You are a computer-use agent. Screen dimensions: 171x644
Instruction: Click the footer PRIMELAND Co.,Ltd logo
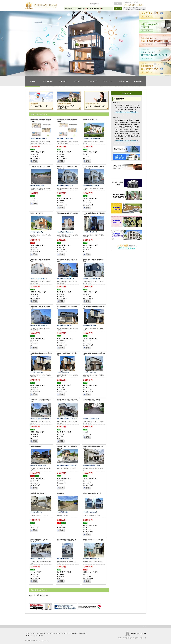[135, 634]
